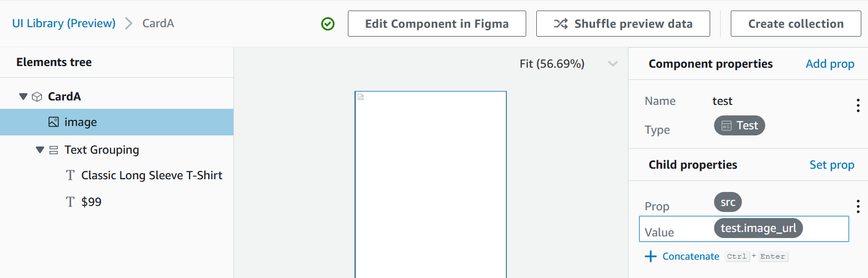The image size is (868, 278).
Task: Click the small broken image icon in preview
Action: point(361,97)
